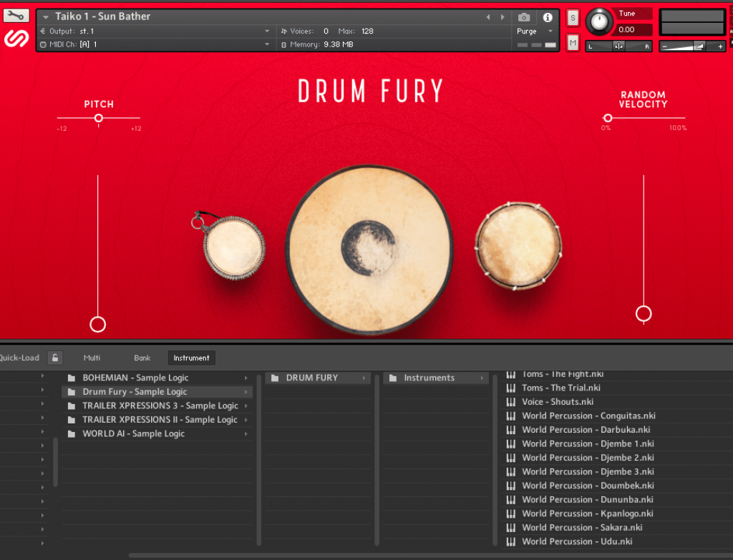Screen dimensions: 733x560
Task: Click the vertical slider handle below PITCH
Action: [x=97, y=324]
